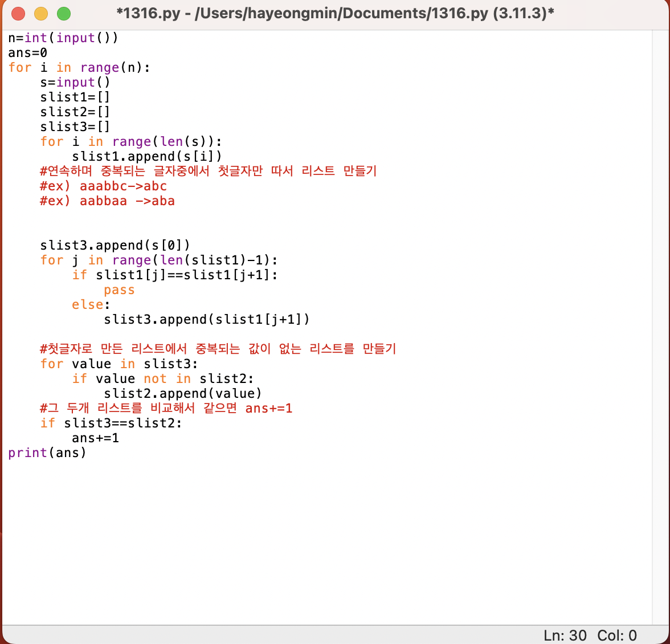670x644 pixels.
Task: Click the 'else:' line
Action: coord(91,305)
